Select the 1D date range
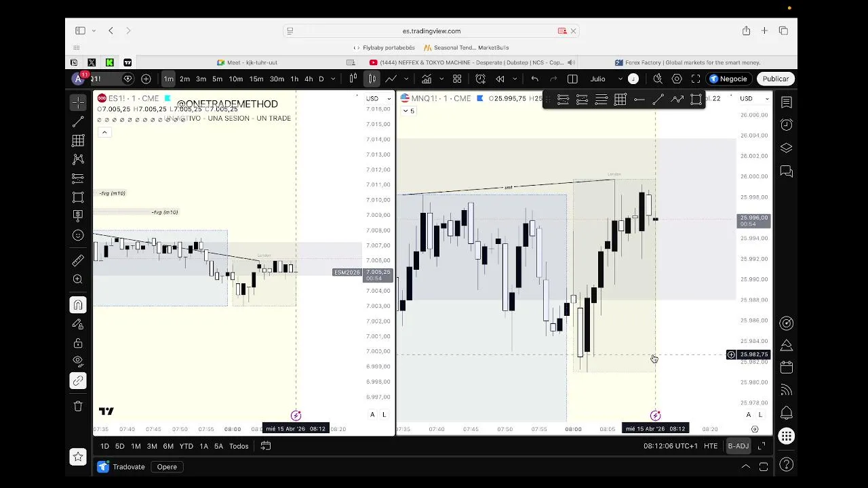Viewport: 868px width, 488px height. pyautogui.click(x=104, y=447)
